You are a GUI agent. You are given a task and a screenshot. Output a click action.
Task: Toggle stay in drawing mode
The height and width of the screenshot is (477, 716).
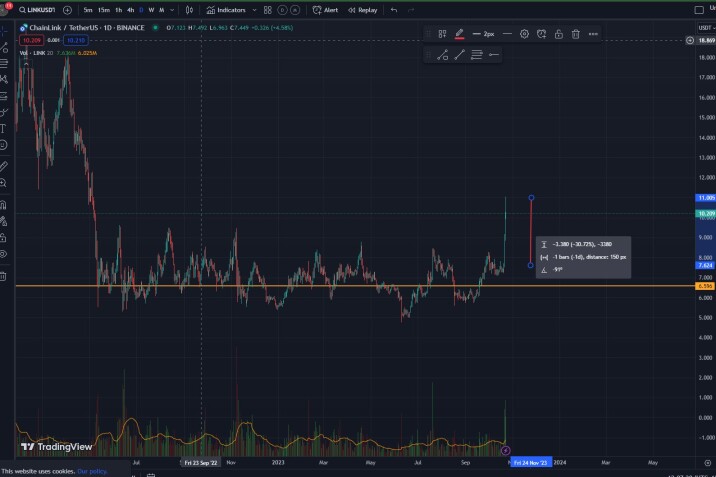coord(4,221)
